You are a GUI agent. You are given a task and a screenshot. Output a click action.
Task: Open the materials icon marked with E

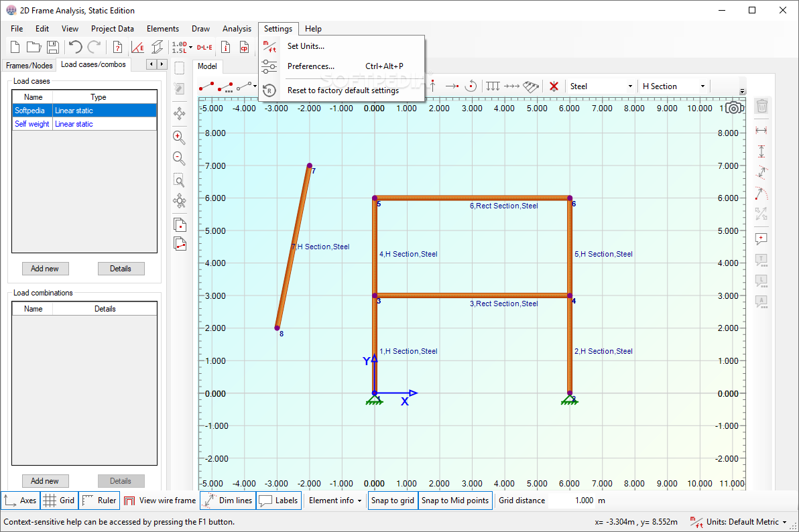coord(137,47)
